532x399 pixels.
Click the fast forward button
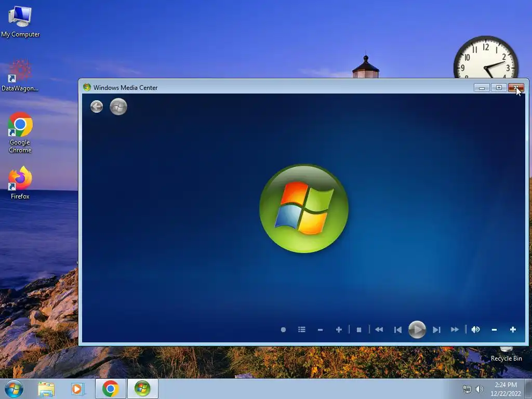coord(455,329)
